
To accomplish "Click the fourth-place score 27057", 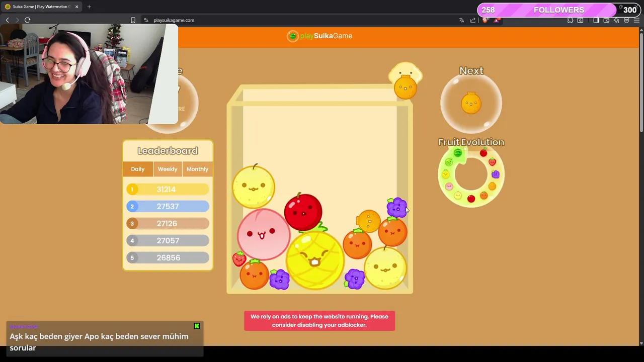I will (x=168, y=241).
